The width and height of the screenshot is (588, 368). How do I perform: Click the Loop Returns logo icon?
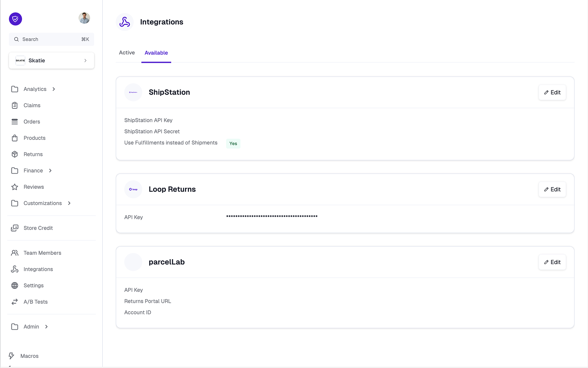[133, 189]
